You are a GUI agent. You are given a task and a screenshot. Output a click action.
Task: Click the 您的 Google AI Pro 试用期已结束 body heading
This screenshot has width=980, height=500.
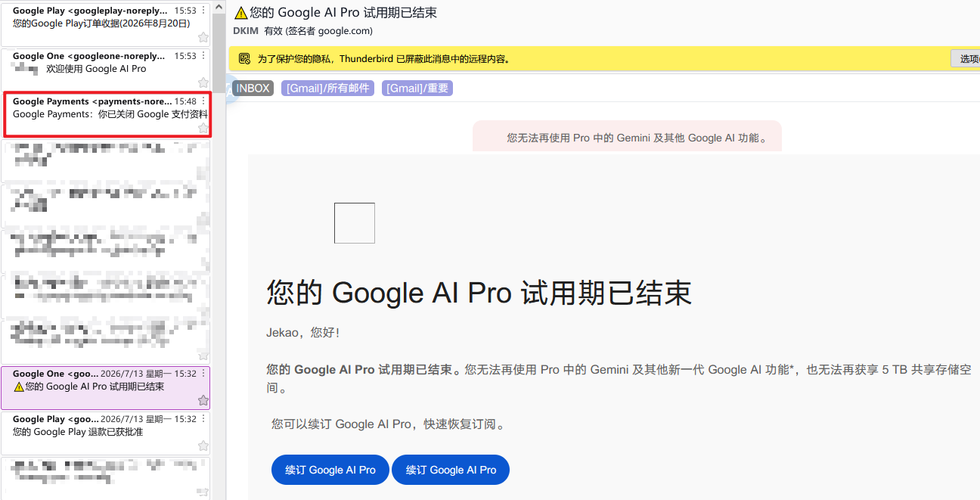click(479, 293)
